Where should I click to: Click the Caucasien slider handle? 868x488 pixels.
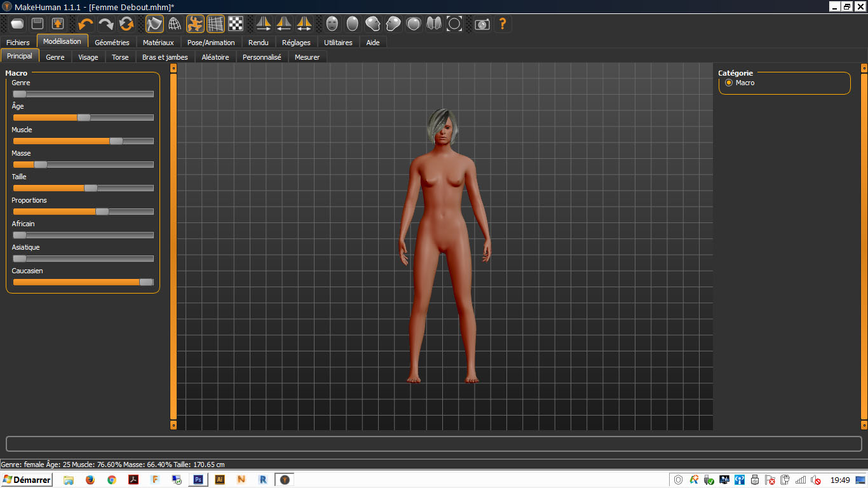click(147, 282)
